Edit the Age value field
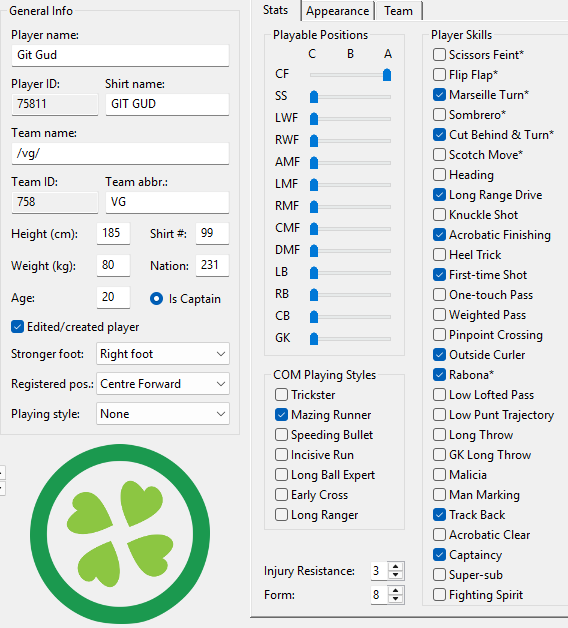 tap(113, 298)
